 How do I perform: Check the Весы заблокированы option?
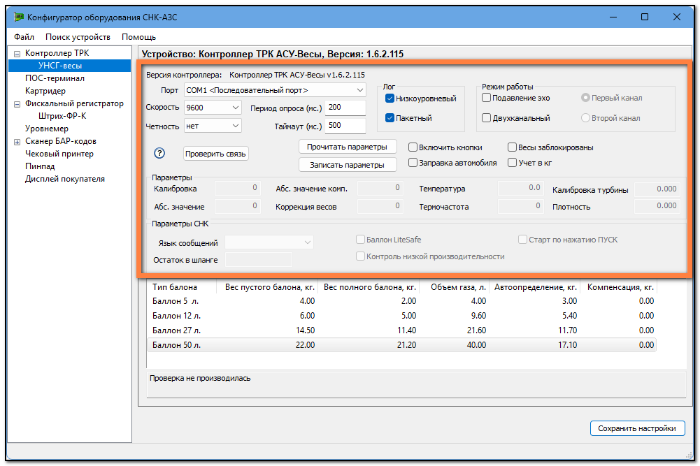click(x=512, y=147)
